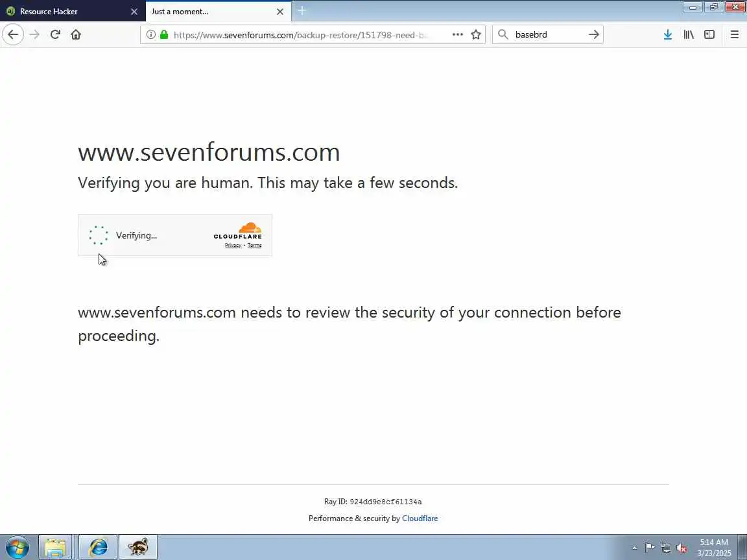The height and width of the screenshot is (560, 747).
Task: Bookmark this page with the star
Action: tap(475, 34)
